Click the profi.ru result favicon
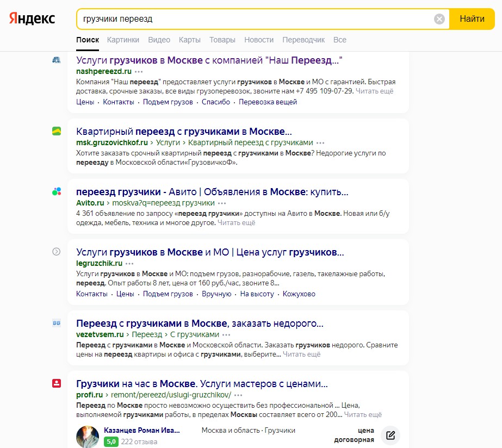Image resolution: width=502 pixels, height=448 pixels. [x=57, y=383]
